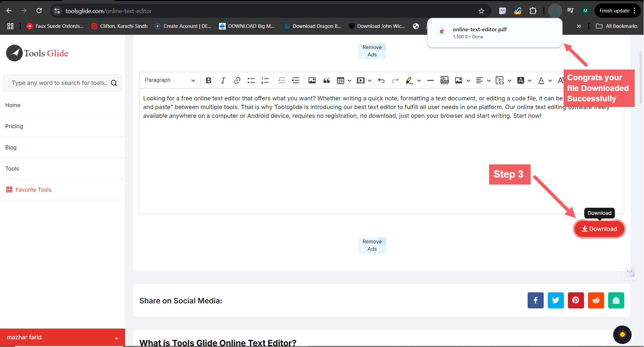The image size is (644, 347).
Task: Click the numbered list icon
Action: pyautogui.click(x=265, y=81)
